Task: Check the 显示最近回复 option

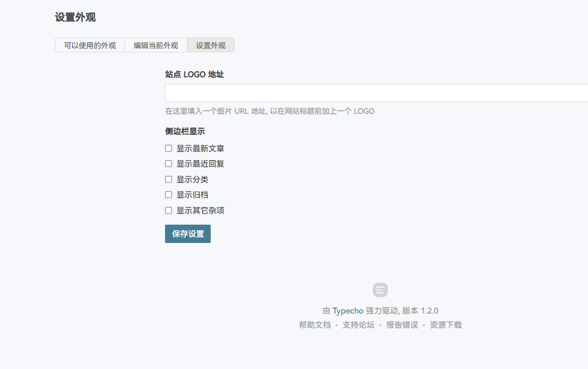Action: 168,163
